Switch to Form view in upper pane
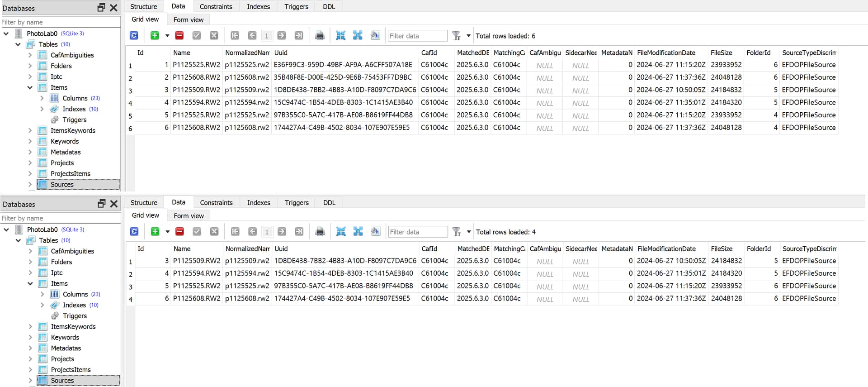868x387 pixels. point(189,20)
